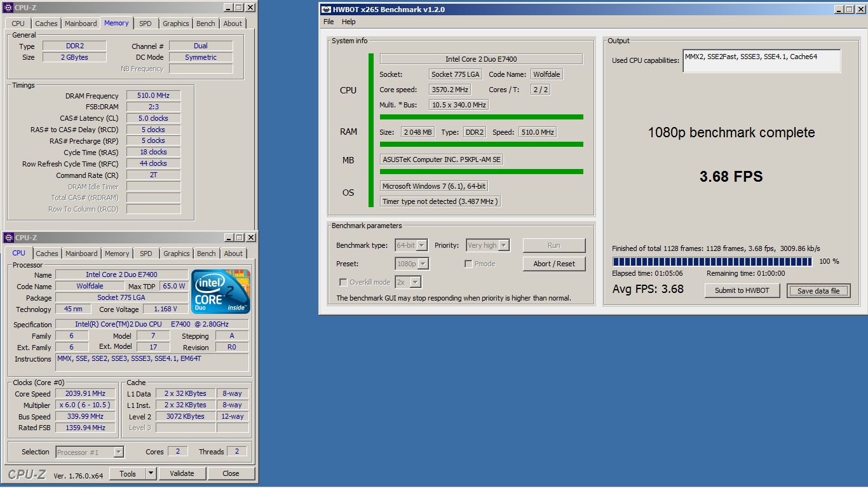
Task: Click the Core speed 3570.2 MHz field
Action: (x=451, y=90)
